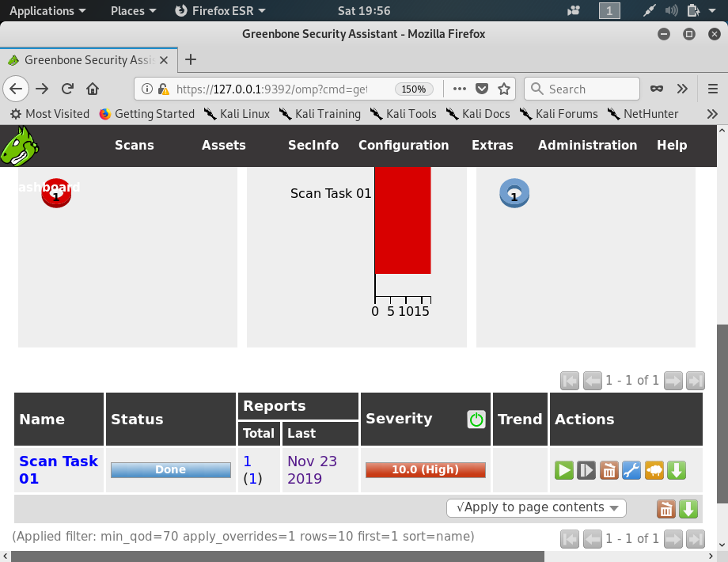Show more bookmarks via the bookmarks bar chevron
The width and height of the screenshot is (728, 562).
[712, 114]
